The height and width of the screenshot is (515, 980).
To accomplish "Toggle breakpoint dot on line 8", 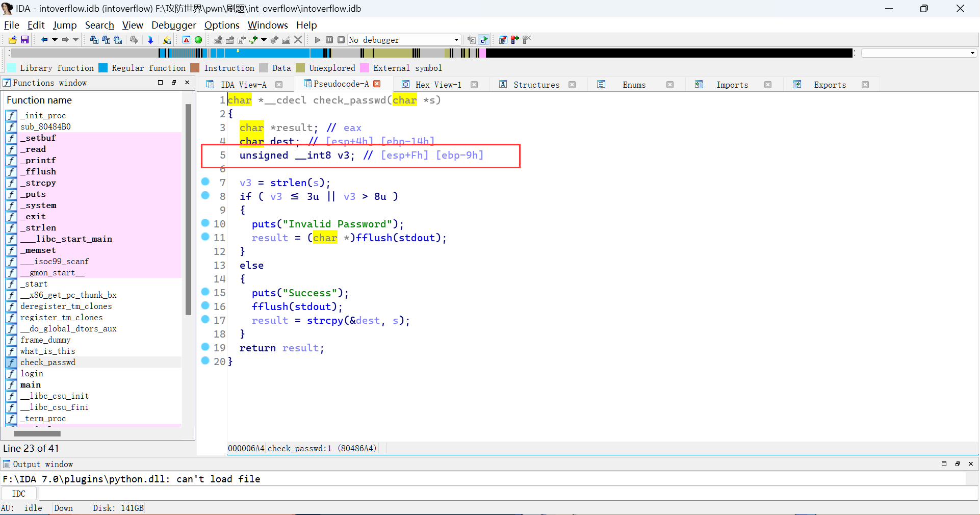I will point(205,195).
